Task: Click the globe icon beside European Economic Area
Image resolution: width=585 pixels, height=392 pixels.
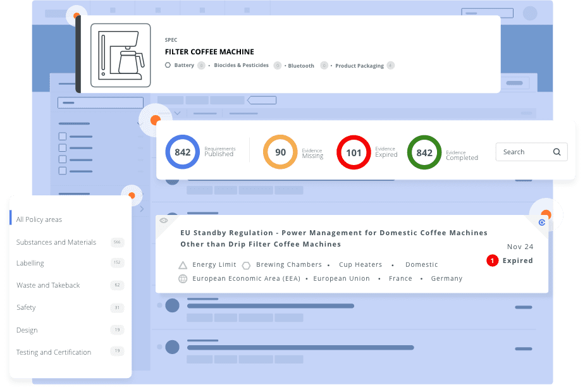Action: click(x=182, y=279)
